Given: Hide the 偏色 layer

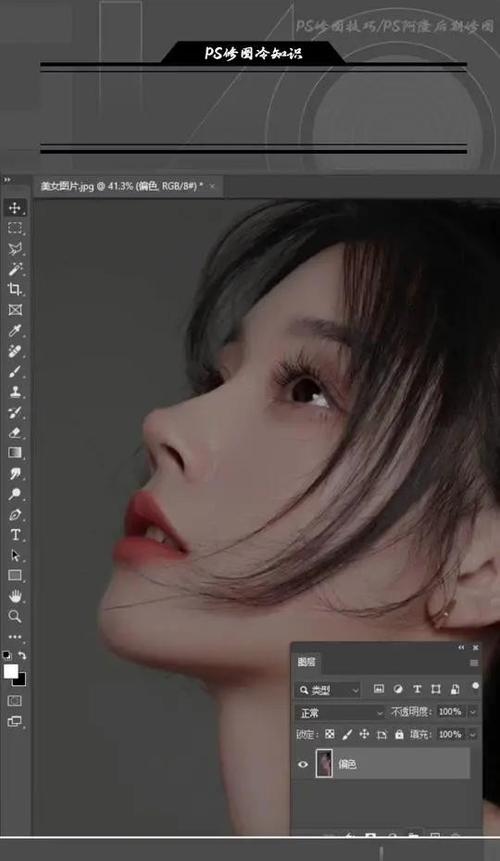Looking at the screenshot, I should [303, 764].
